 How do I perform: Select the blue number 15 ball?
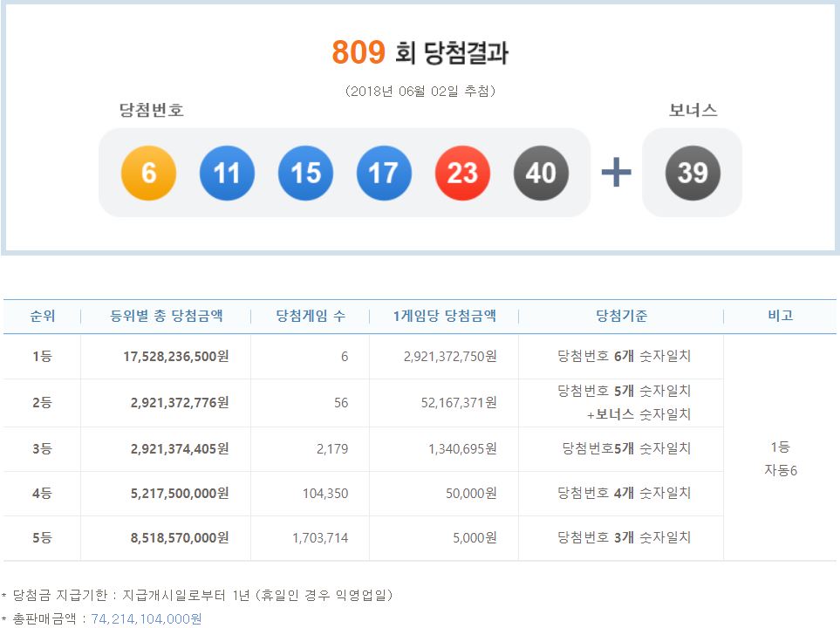305,173
